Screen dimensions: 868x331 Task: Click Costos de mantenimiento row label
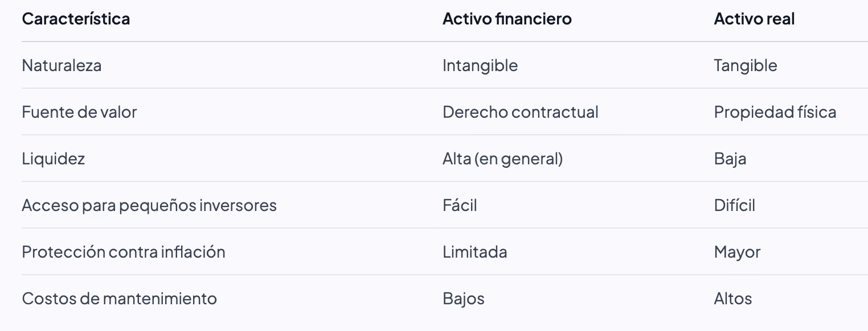pos(119,299)
